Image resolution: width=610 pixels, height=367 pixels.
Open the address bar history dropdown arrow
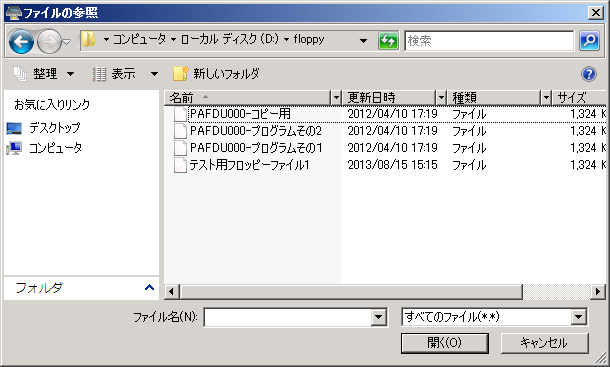363,40
